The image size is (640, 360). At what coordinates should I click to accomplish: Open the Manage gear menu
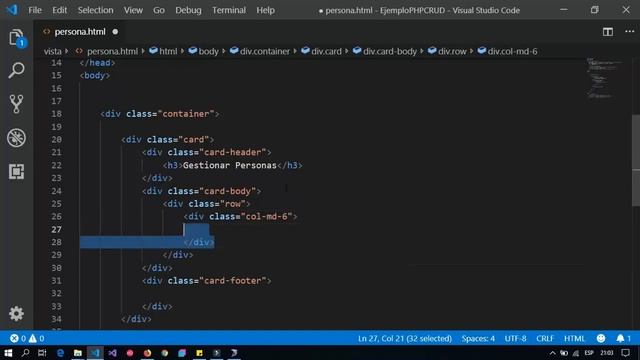click(x=16, y=313)
